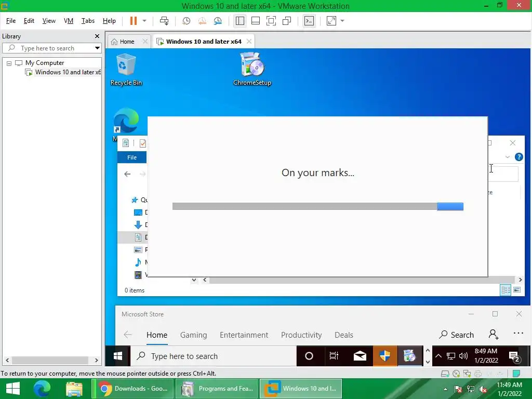This screenshot has height=399, width=532.
Task: Collapse My Computer tree node
Action: coord(9,63)
